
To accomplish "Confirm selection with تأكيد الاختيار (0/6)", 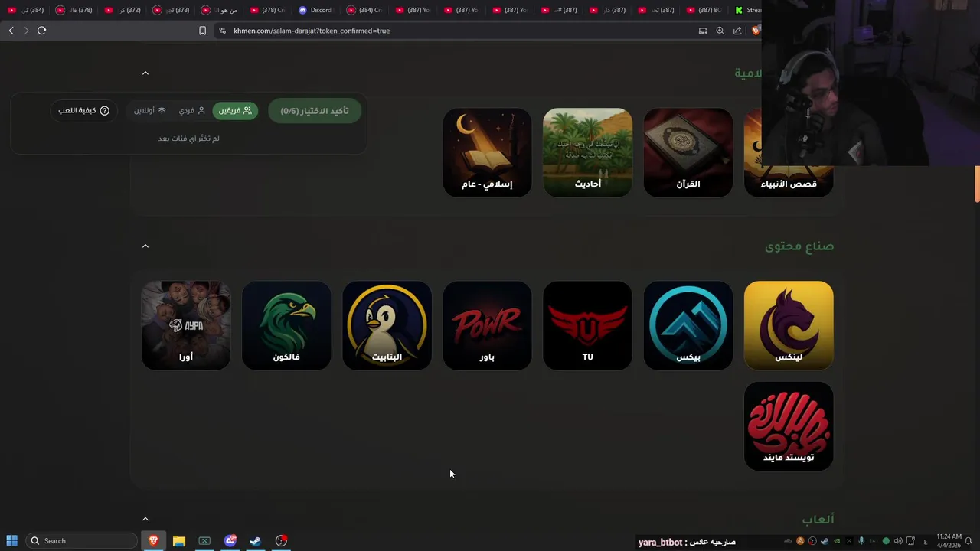I will tap(315, 111).
